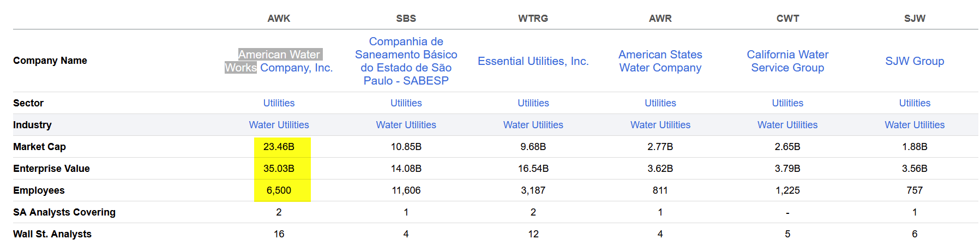Open Water Utilities link under WTRG

click(533, 125)
